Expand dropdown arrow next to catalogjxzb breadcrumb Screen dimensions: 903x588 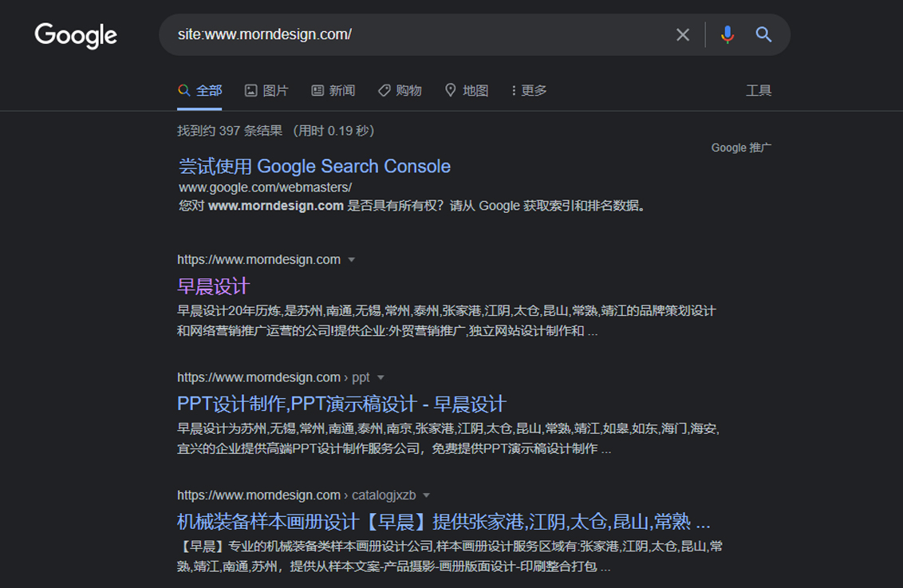pos(426,496)
